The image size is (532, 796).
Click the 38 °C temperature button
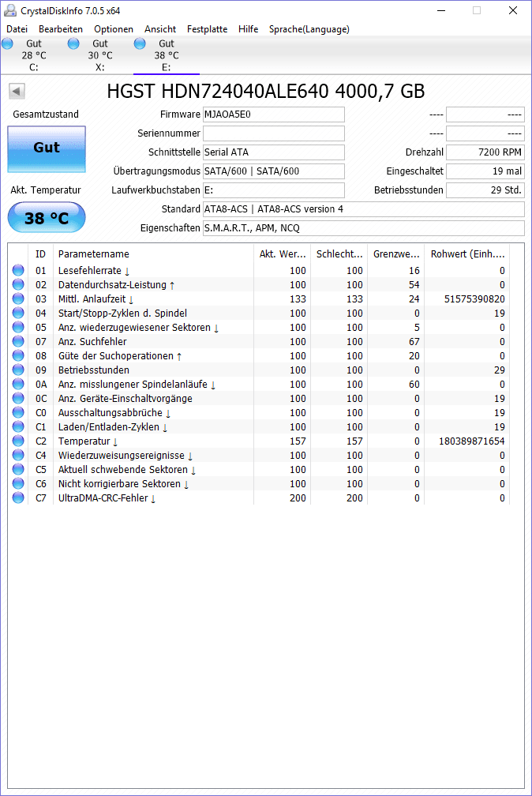point(47,218)
